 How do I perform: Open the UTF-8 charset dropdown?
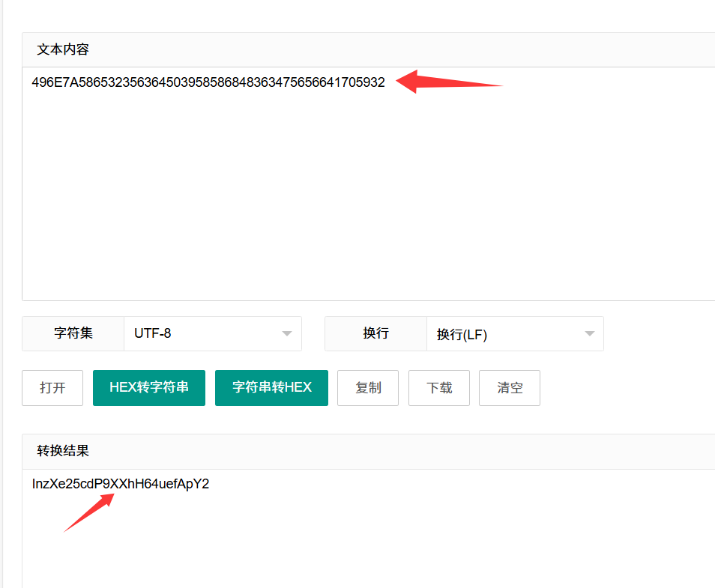point(213,333)
